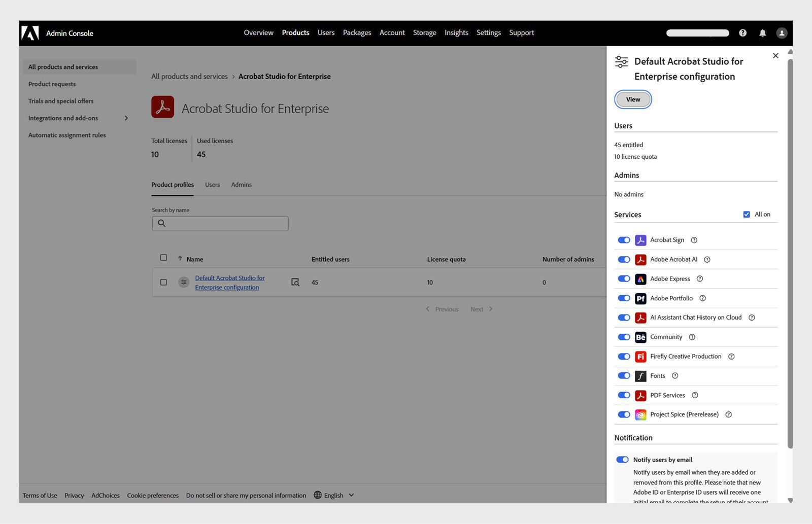Toggle AI Assistant Chat History on Cloud
Viewport: 812px width, 524px height.
[x=624, y=318]
